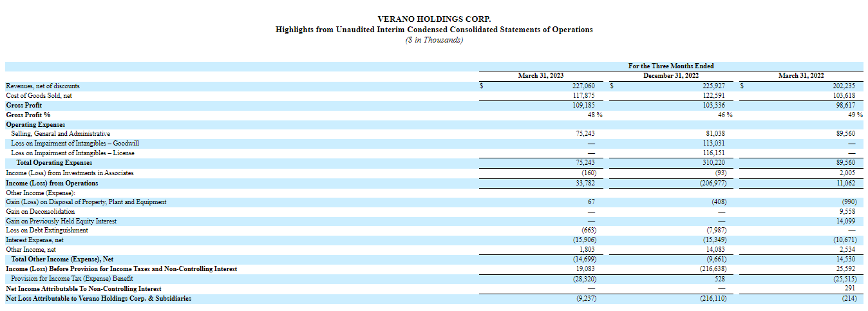Select the "Gross Profit %" row label
Screen dimensions: 868x311
[x=28, y=115]
